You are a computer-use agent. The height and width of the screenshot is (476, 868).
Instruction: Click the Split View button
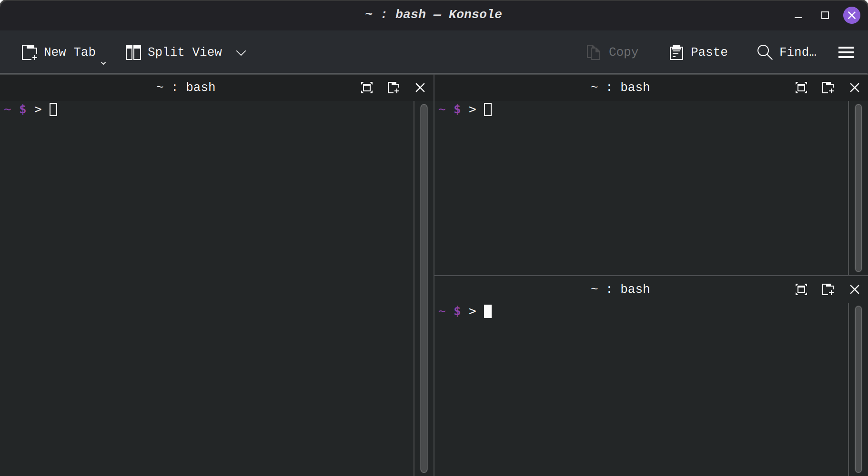(x=174, y=52)
